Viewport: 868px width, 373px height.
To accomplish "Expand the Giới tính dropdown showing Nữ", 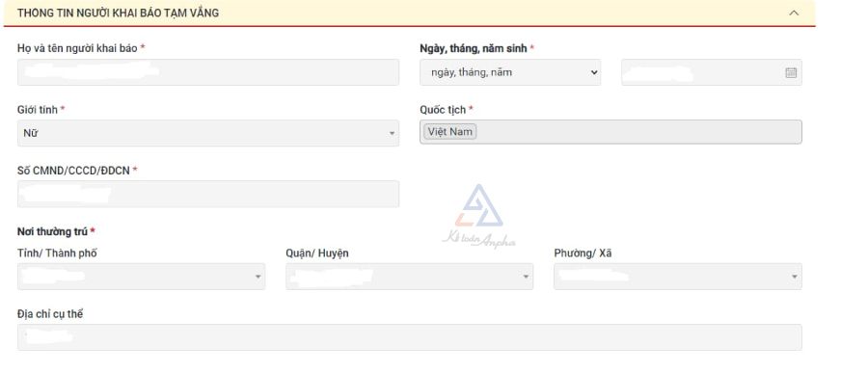I will pyautogui.click(x=208, y=133).
